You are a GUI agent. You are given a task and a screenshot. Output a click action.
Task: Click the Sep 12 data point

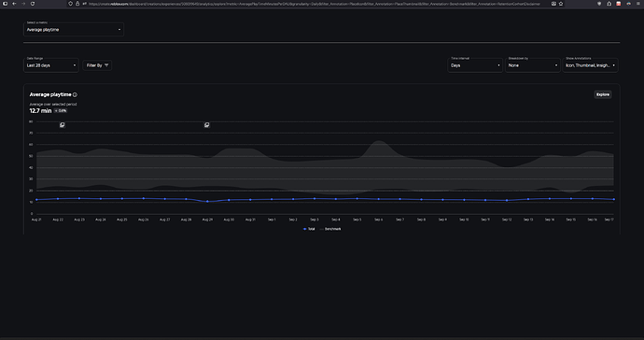point(507,200)
